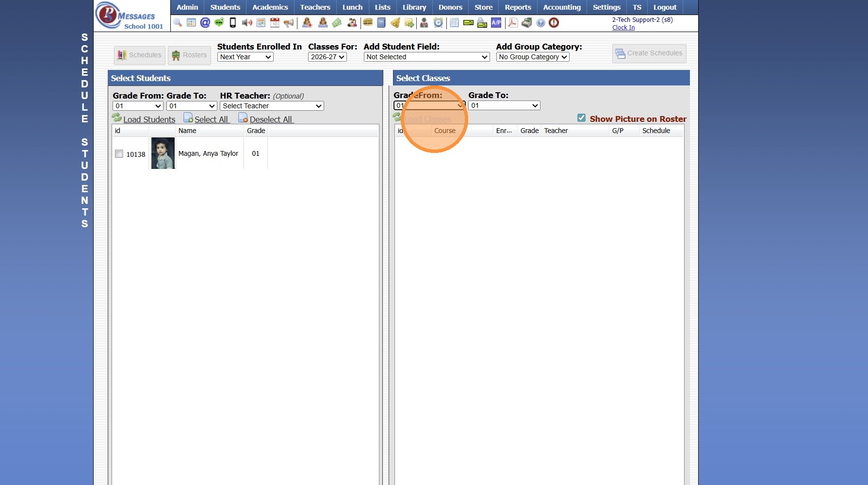Click the student name Magan, Anya Taylor
Image resolution: width=868 pixels, height=485 pixels.
click(x=208, y=153)
